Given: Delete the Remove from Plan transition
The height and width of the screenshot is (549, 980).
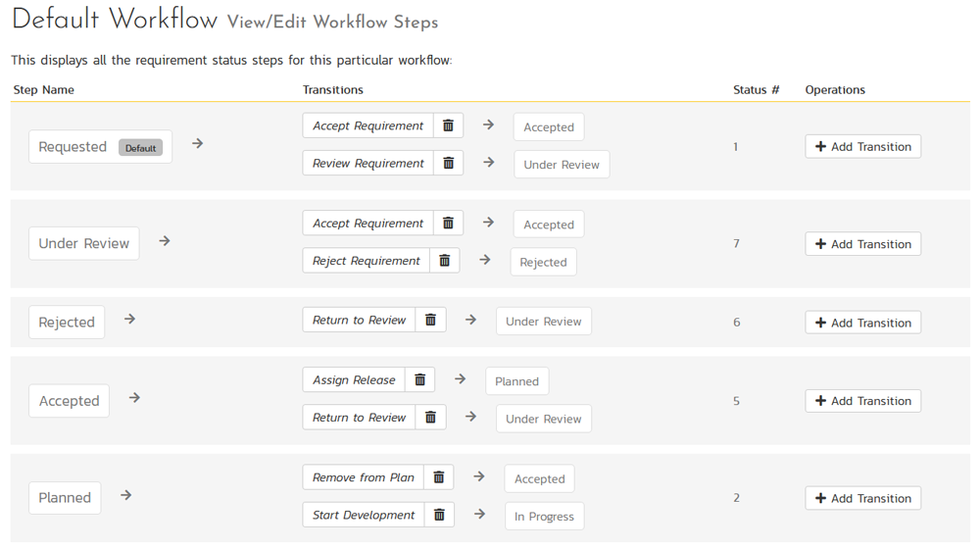Looking at the screenshot, I should click(438, 477).
